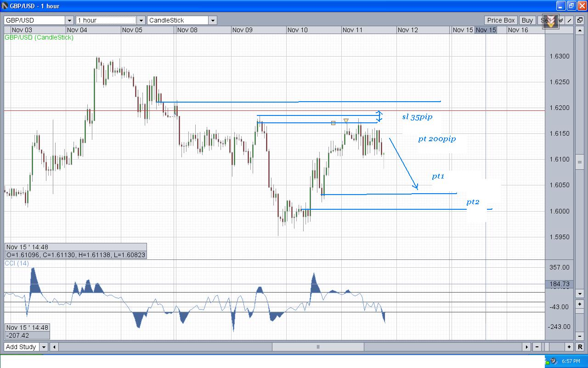Click the -243.00 CCI axis label
The height and width of the screenshot is (368, 588).
pos(559,327)
